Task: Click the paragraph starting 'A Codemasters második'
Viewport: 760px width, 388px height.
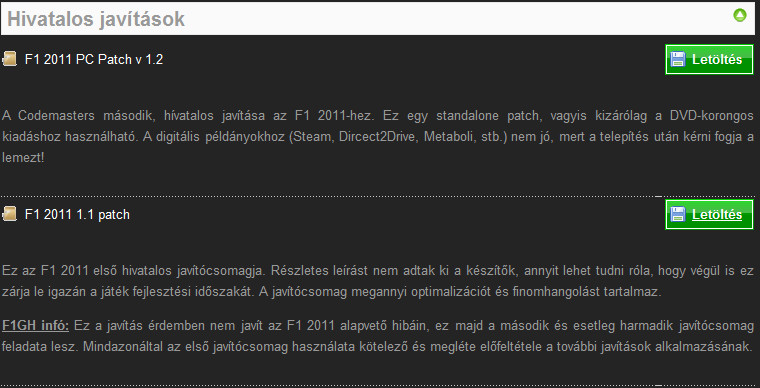Action: point(378,137)
